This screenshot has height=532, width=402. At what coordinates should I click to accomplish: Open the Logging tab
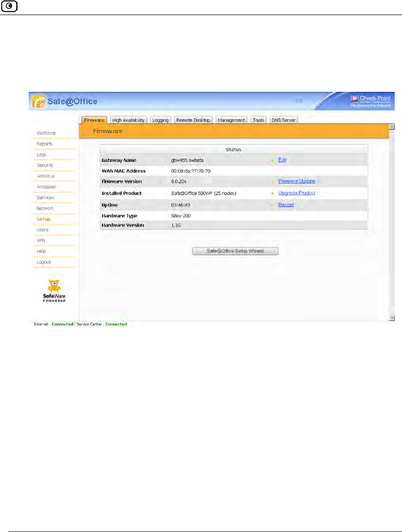160,120
